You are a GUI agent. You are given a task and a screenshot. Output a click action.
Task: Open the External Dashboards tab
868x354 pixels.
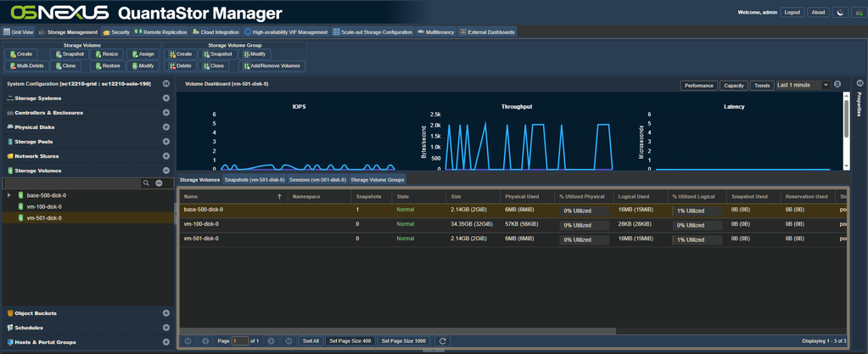tap(487, 32)
